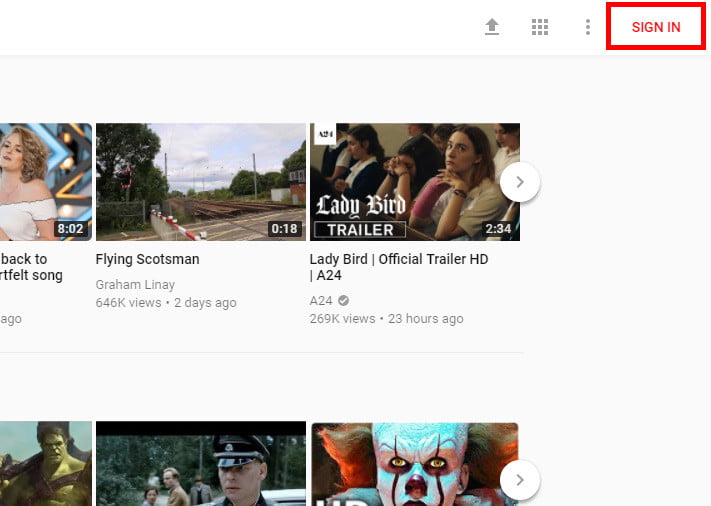The height and width of the screenshot is (506, 711).
Task: Click the title ending in "rtfelt song"
Action: click(x=31, y=275)
